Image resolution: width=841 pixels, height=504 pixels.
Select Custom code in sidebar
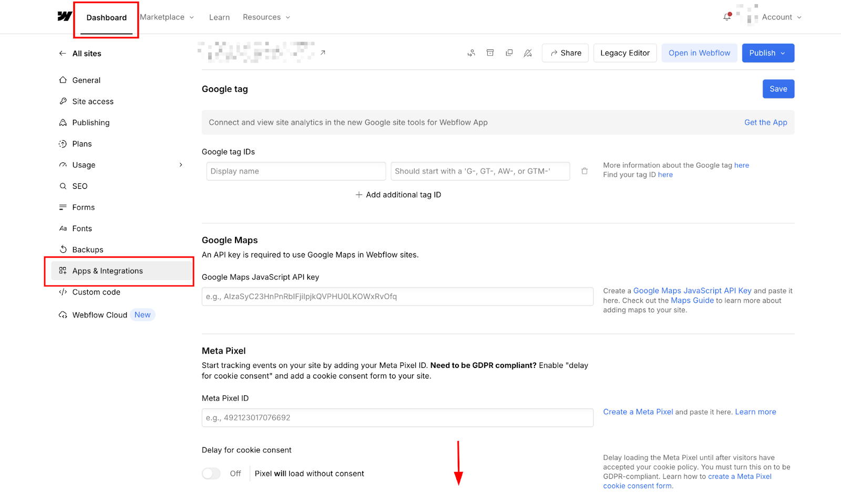(x=96, y=292)
